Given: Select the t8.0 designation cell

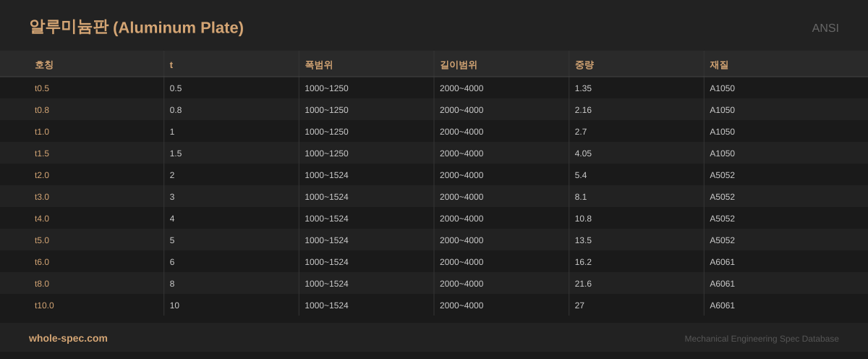Looking at the screenshot, I should [x=42, y=284].
